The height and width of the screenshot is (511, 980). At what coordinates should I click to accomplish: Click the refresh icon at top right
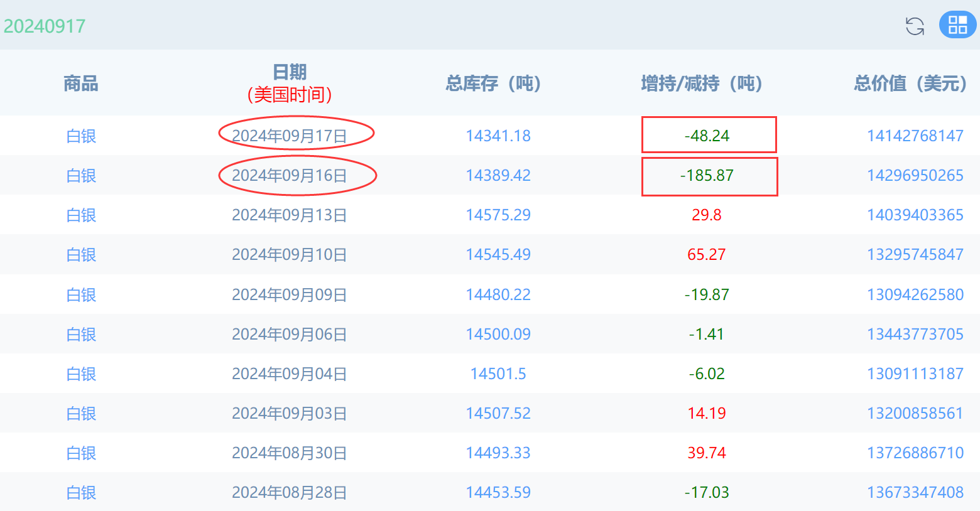pos(915,26)
